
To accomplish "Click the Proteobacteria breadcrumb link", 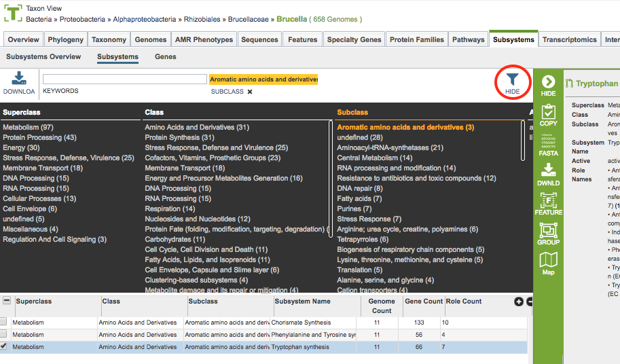I will click(82, 20).
